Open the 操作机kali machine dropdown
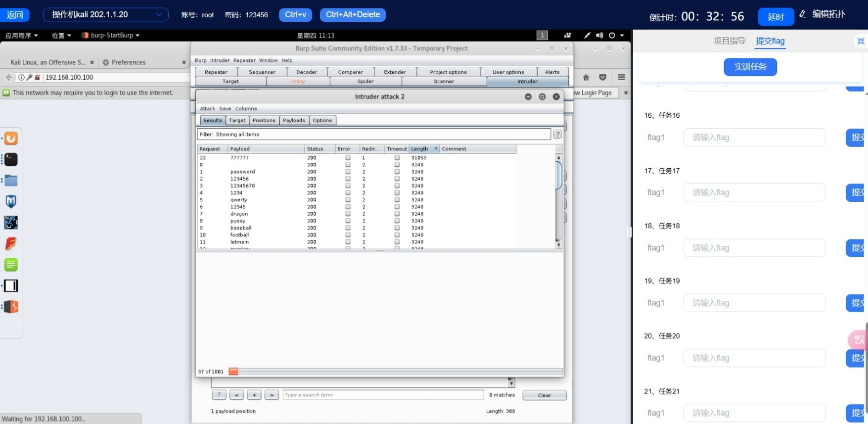 [106, 14]
